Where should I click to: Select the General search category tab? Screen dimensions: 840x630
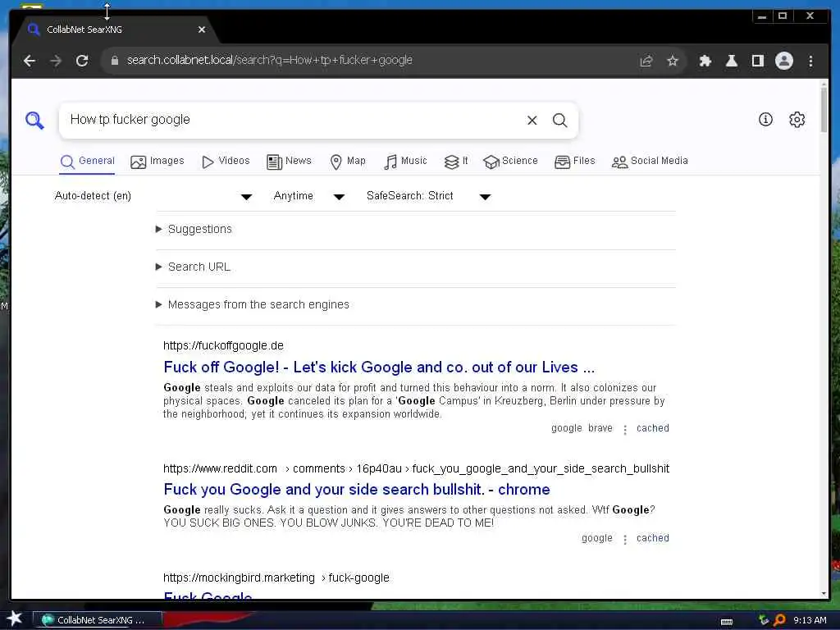coord(87,162)
